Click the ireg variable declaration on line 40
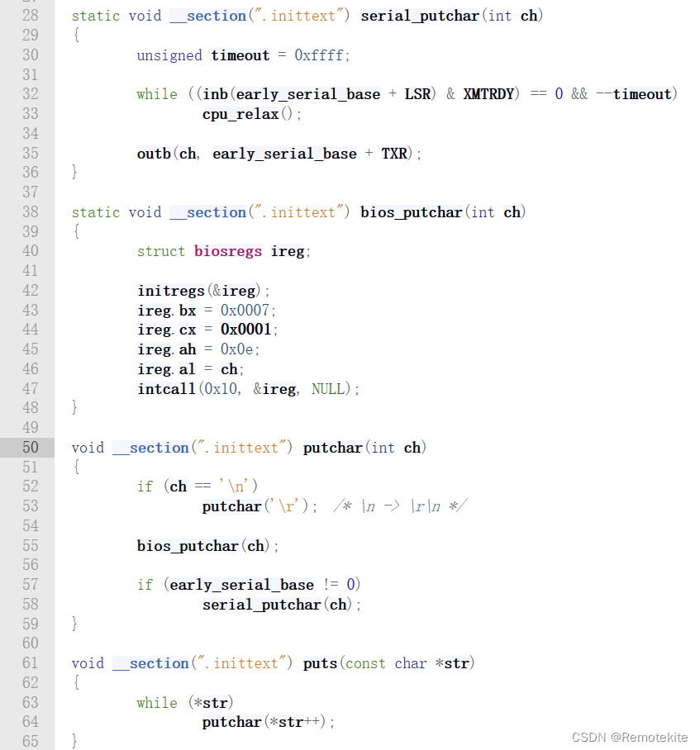Viewport: 700px width, 750px height. (288, 251)
